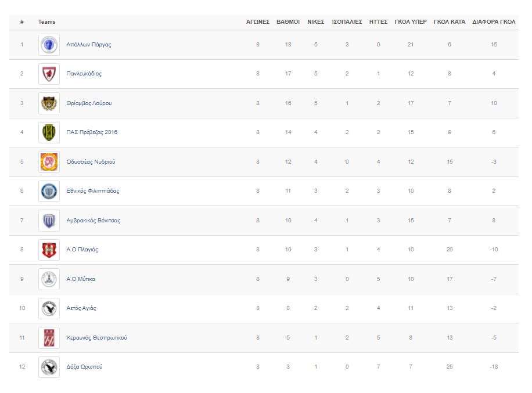Open the Α.Ο Μύτικα team name
Screen dimensions: 532x393
pyautogui.click(x=81, y=279)
